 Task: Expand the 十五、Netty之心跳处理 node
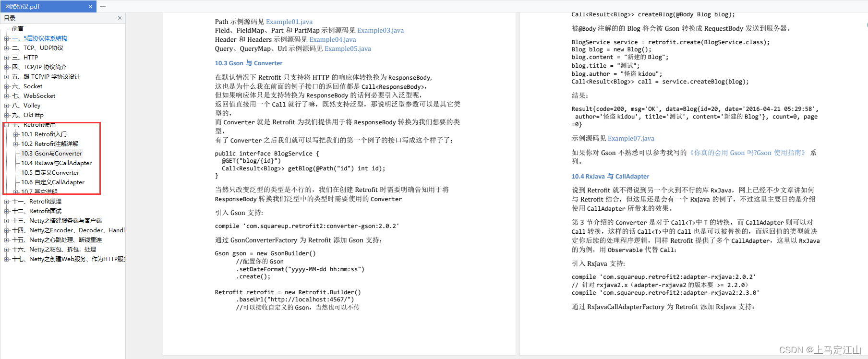pos(6,240)
